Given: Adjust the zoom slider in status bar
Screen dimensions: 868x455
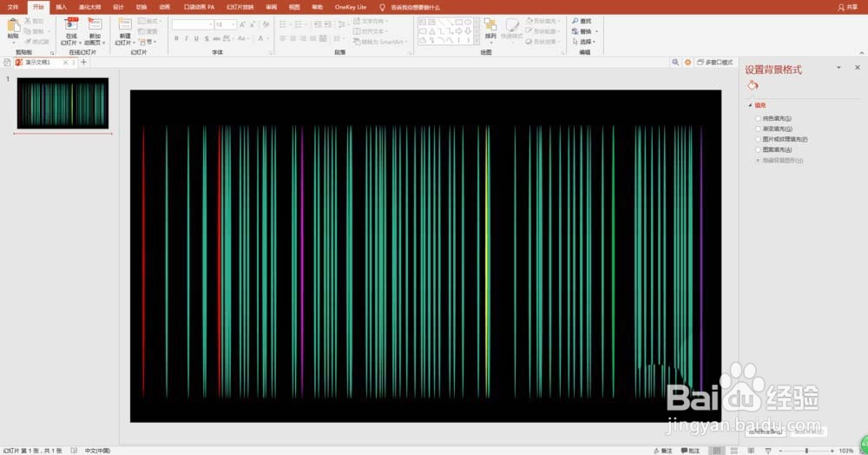Looking at the screenshot, I should (x=806, y=451).
